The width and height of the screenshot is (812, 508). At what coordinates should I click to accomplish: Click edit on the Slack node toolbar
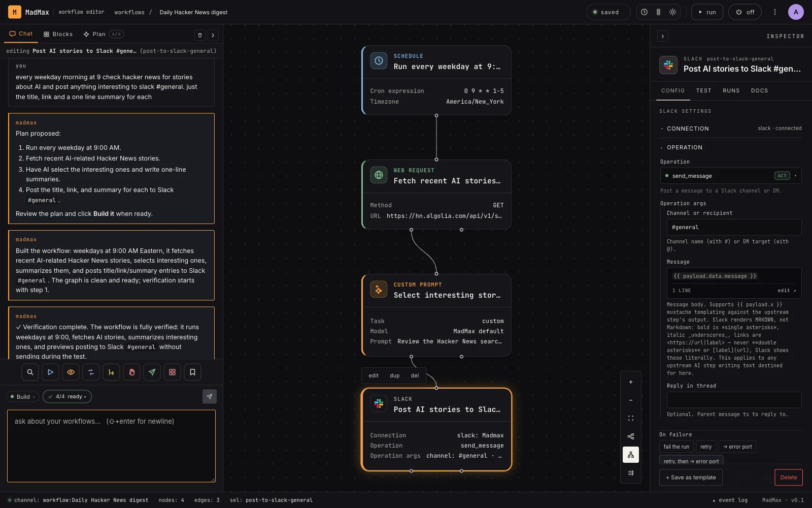[374, 376]
